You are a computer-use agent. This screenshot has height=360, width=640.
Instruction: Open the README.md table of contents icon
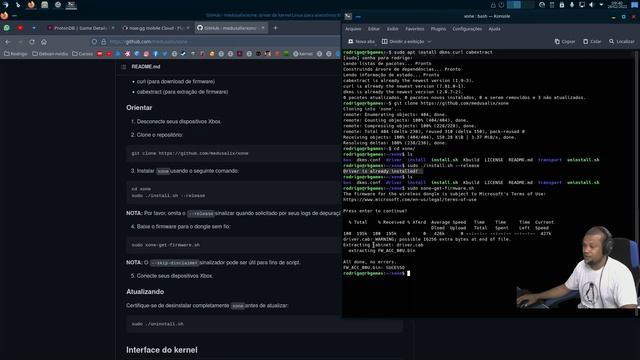pos(124,67)
